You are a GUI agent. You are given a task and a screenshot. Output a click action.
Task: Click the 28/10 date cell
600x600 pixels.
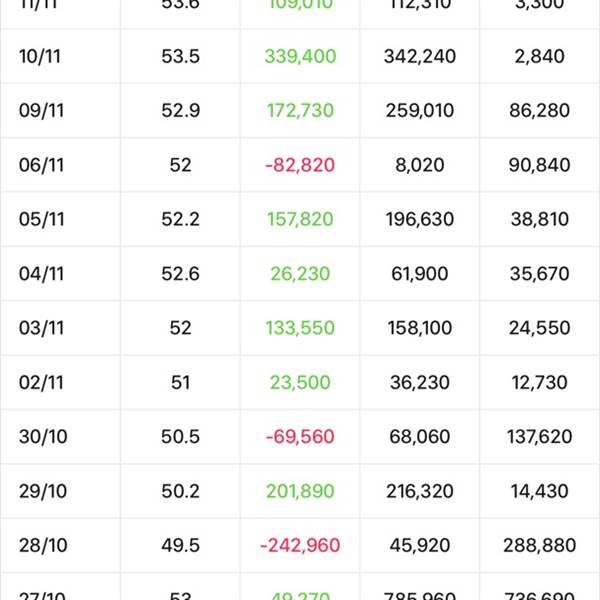[43, 545]
